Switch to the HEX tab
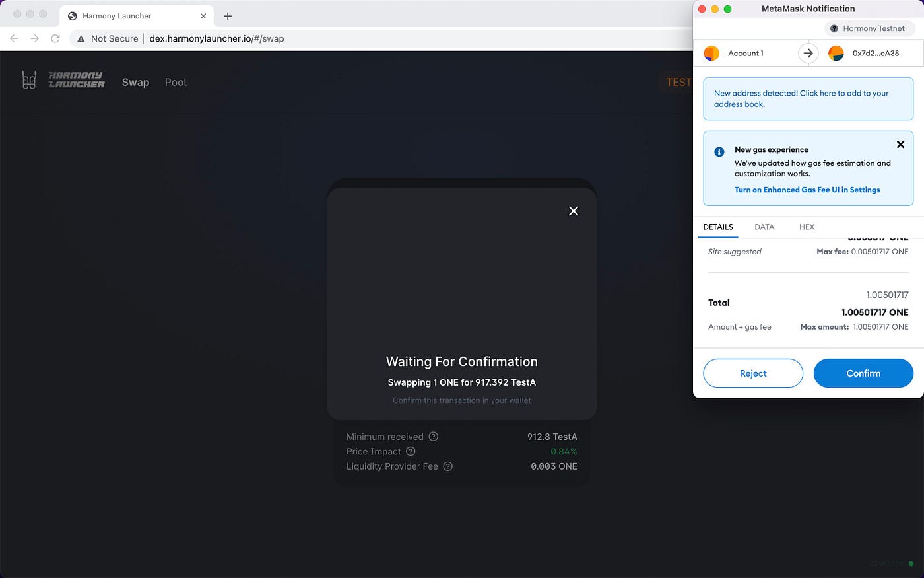This screenshot has width=924, height=578. (x=807, y=227)
